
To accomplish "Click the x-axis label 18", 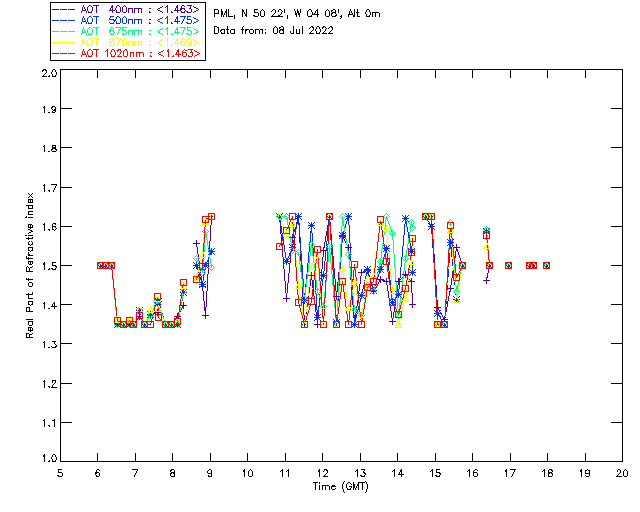I will click(547, 473).
